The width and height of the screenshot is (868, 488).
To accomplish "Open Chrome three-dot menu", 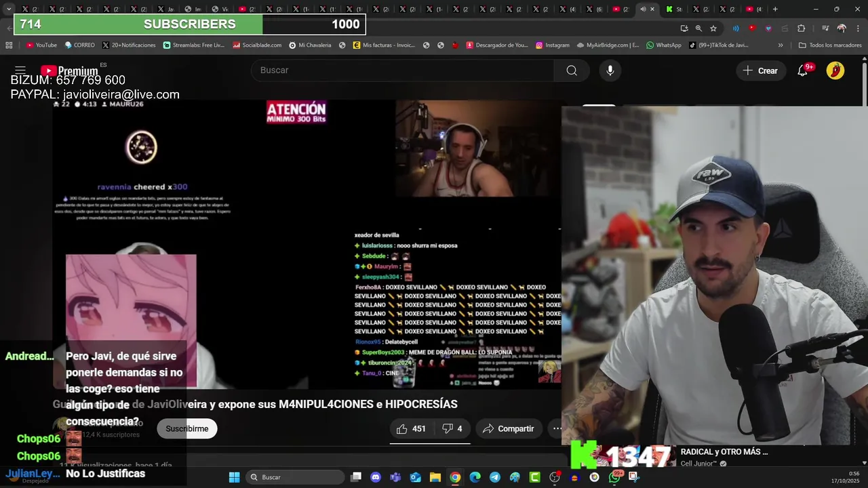I will coord(857,28).
